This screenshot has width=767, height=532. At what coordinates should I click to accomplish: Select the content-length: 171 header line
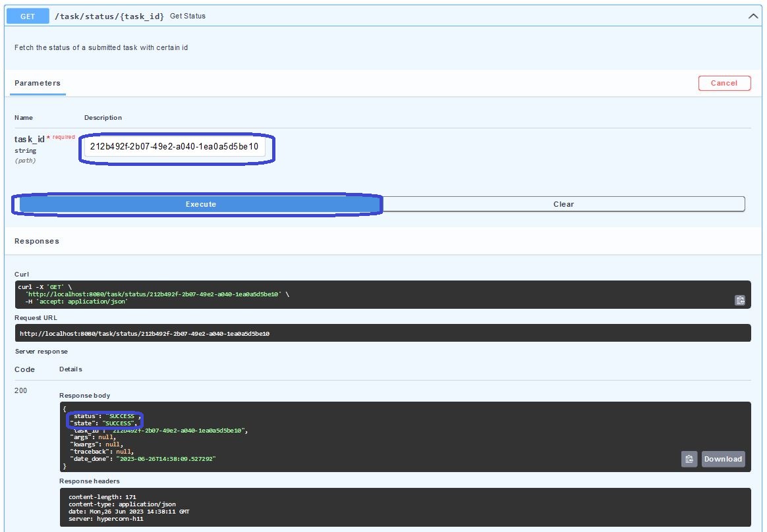pyautogui.click(x=102, y=497)
